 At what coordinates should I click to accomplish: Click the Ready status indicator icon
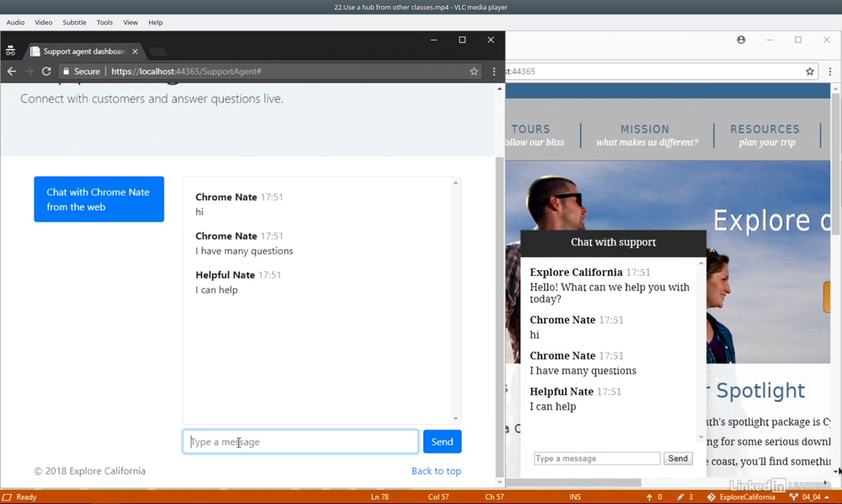click(x=7, y=497)
